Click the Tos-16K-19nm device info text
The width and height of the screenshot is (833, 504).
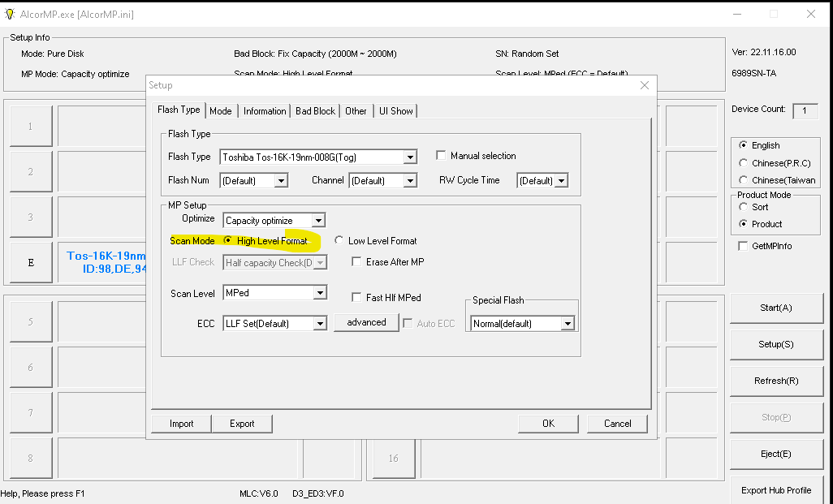[x=106, y=262]
